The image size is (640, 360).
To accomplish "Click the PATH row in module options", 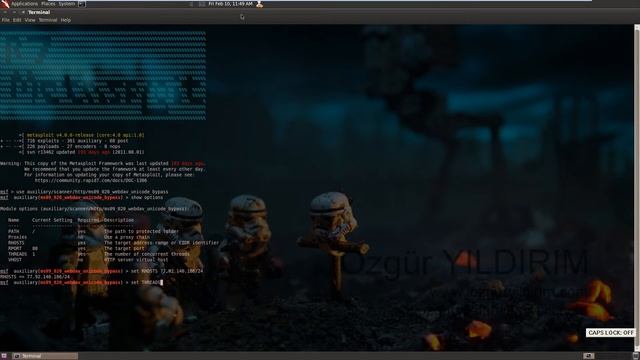I will click(x=93, y=231).
